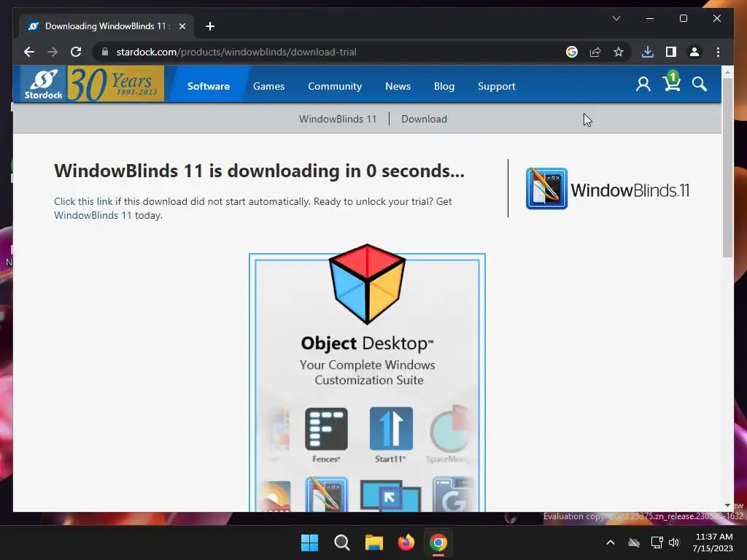Click the 'Click this link' download link
747x560 pixels.
click(83, 201)
